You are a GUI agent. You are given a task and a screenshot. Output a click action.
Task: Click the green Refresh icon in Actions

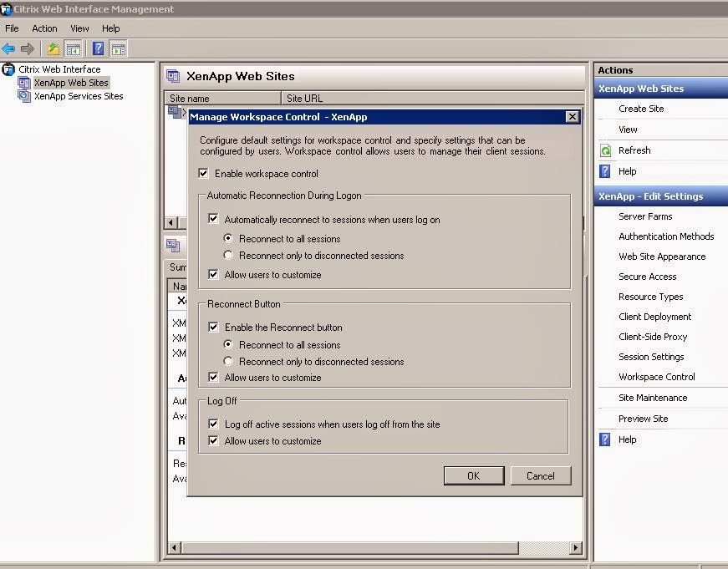pos(605,150)
